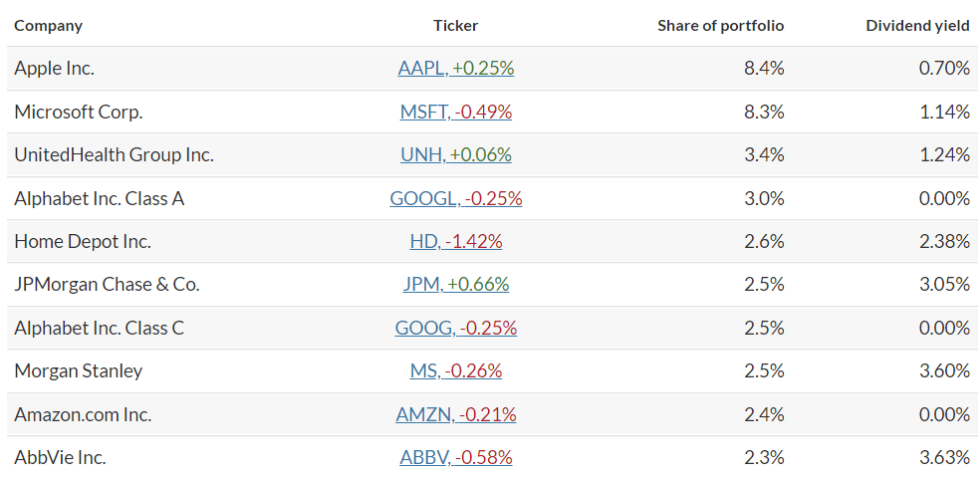This screenshot has height=478, width=980.
Task: Select the Morgan Stanley company name
Action: [x=78, y=371]
